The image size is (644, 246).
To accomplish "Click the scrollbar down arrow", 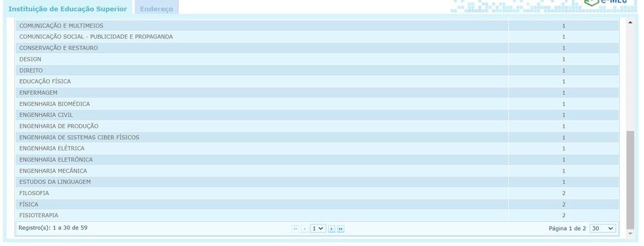I will 630,234.
